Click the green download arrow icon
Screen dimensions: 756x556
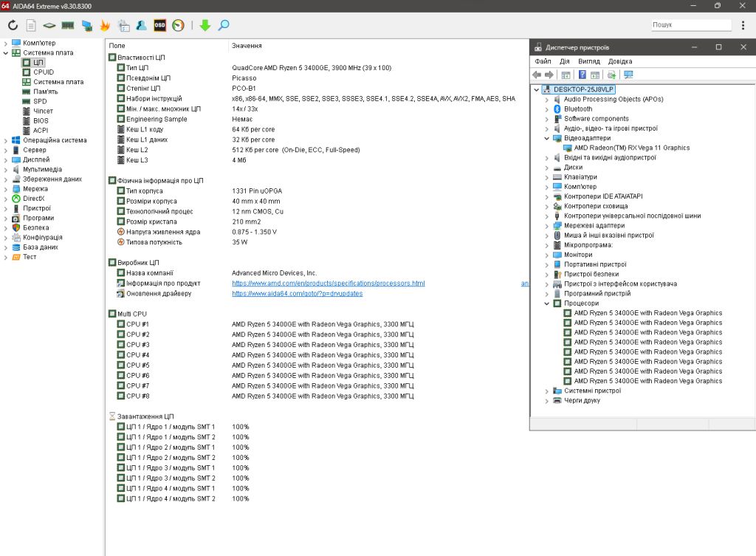205,25
